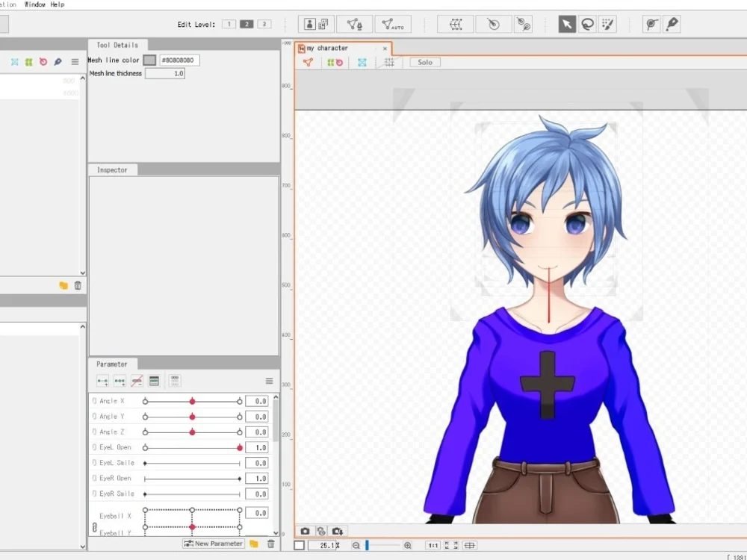Viewport: 747px width, 560px height.
Task: Open the Parameter panel hamburger menu
Action: point(269,381)
